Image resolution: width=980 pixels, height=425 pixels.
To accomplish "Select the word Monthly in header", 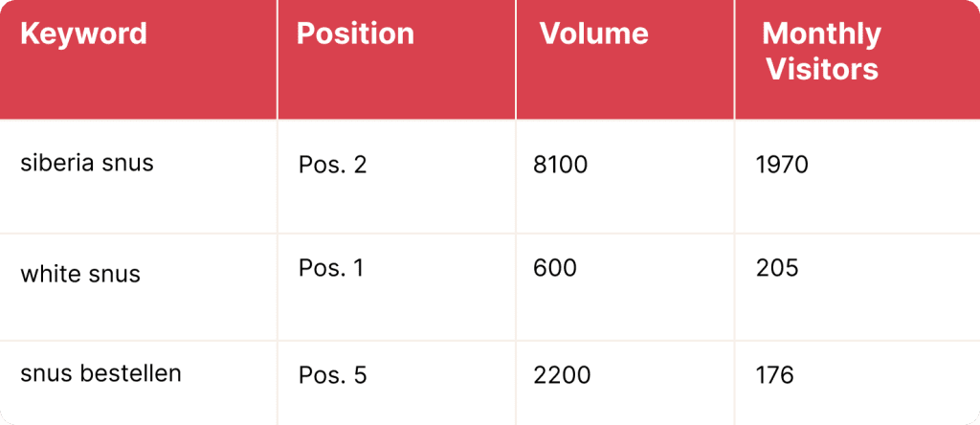I will 822,35.
